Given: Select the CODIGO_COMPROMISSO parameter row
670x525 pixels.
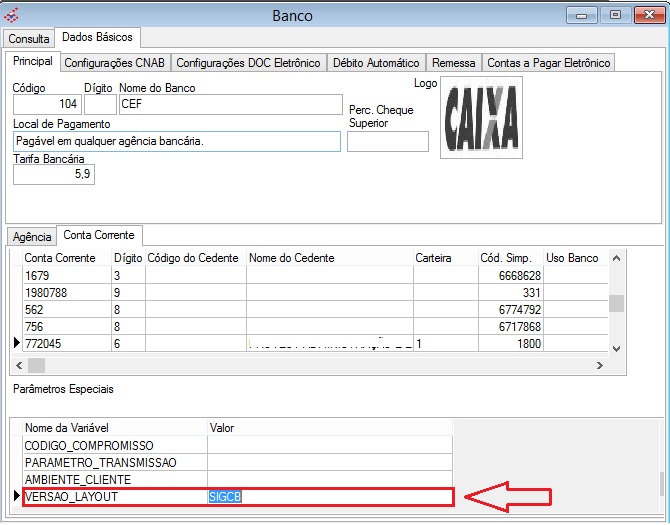Looking at the screenshot, I should (115, 445).
